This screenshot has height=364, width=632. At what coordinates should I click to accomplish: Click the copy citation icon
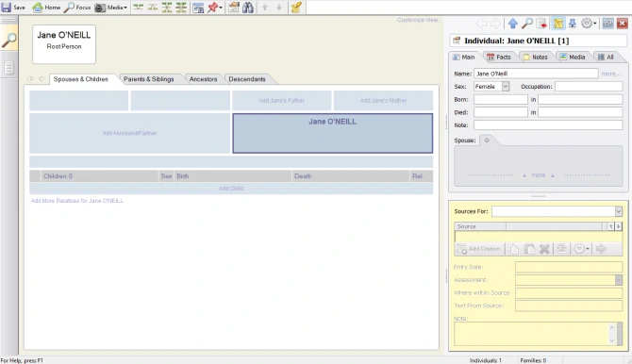click(x=513, y=249)
